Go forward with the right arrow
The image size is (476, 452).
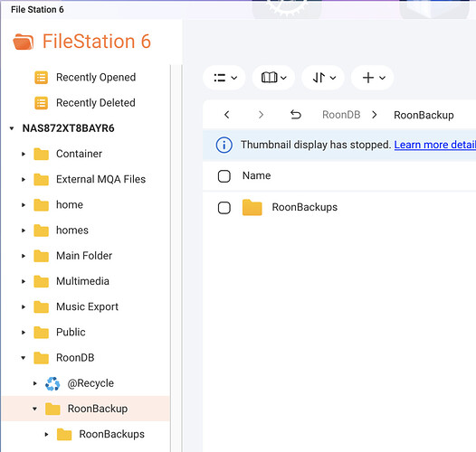(x=261, y=115)
